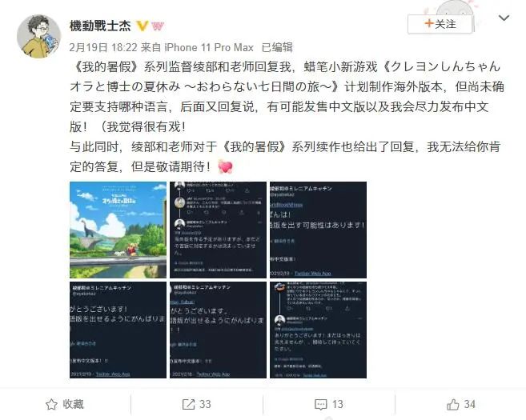Click the 已编辑 edited label
This screenshot has height=420, width=526.
coord(277,47)
